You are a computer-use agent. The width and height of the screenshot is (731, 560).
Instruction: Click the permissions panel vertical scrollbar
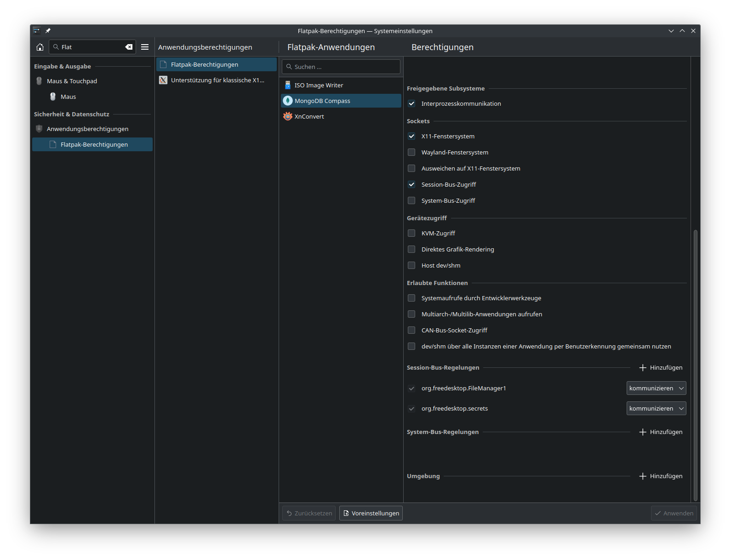pos(696,366)
